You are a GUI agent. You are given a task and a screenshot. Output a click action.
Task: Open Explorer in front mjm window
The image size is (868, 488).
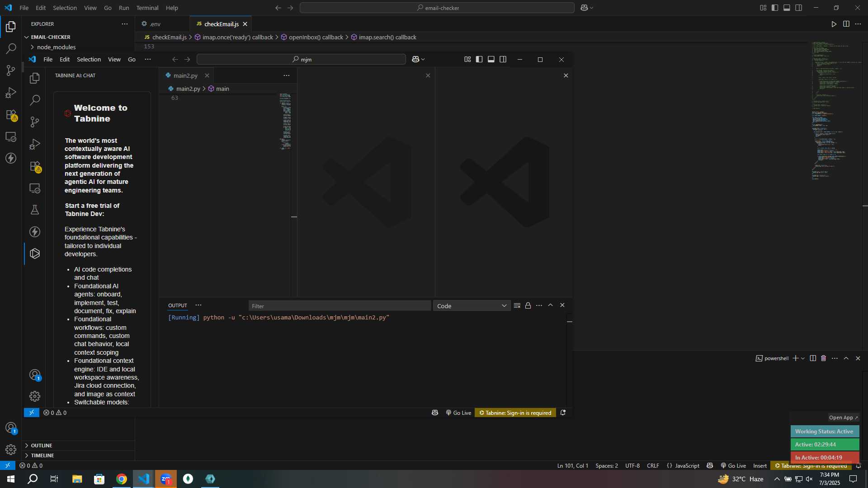pyautogui.click(x=35, y=78)
